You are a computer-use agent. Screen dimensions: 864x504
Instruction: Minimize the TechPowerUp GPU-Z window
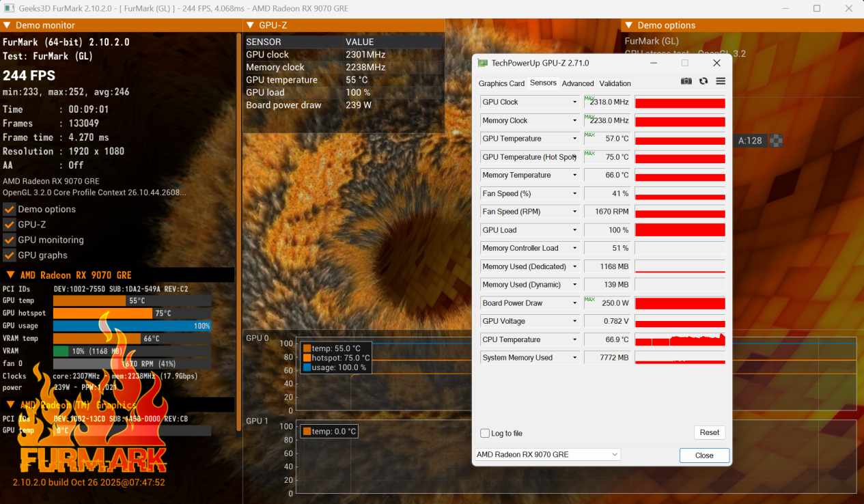pos(654,63)
